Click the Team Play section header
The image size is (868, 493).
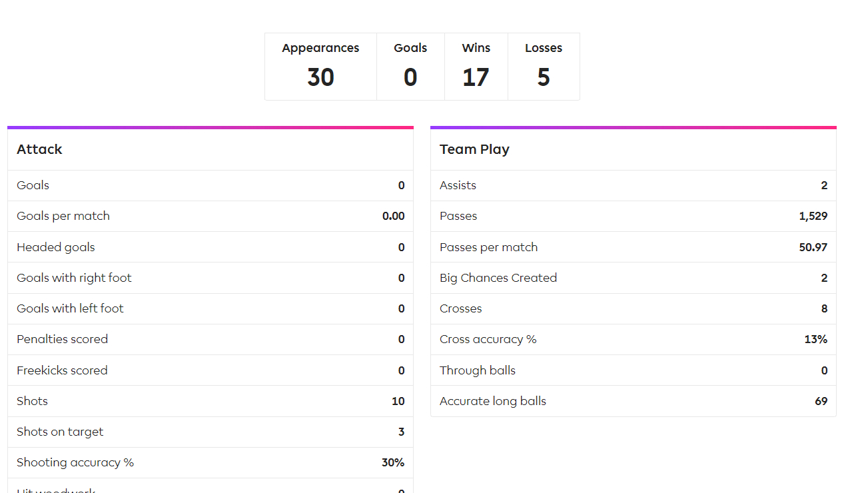pos(634,149)
